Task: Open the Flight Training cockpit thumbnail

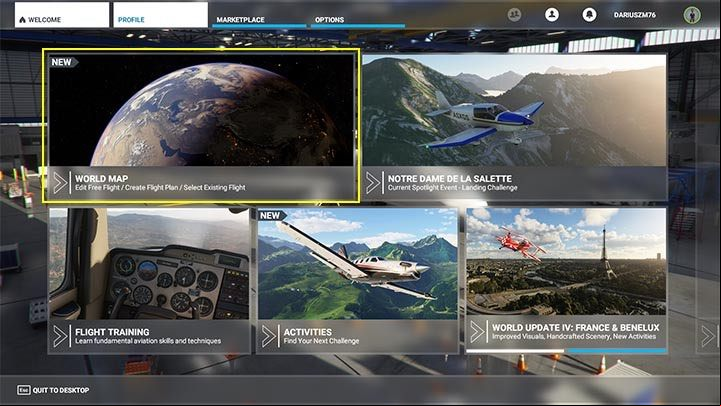Action: [x=149, y=264]
